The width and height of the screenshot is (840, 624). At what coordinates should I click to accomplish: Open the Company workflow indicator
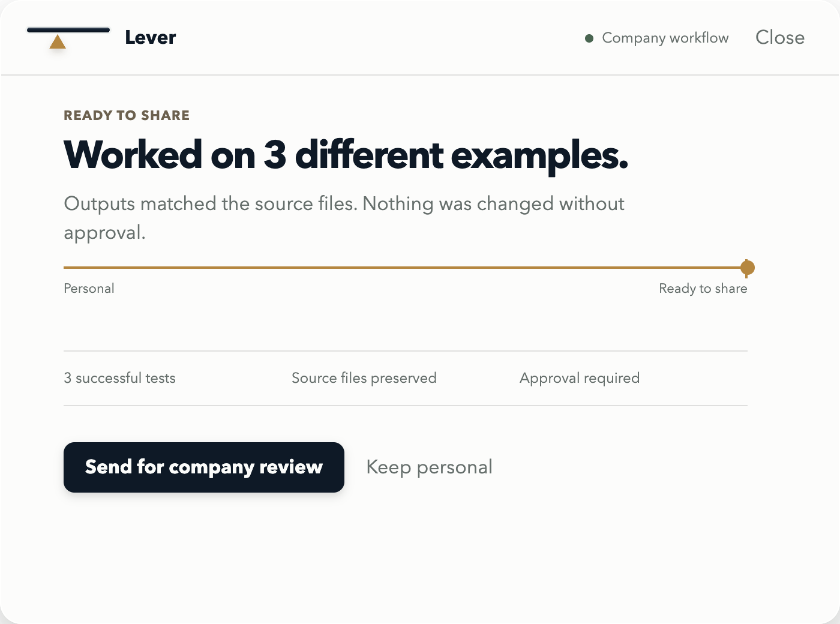(x=657, y=38)
